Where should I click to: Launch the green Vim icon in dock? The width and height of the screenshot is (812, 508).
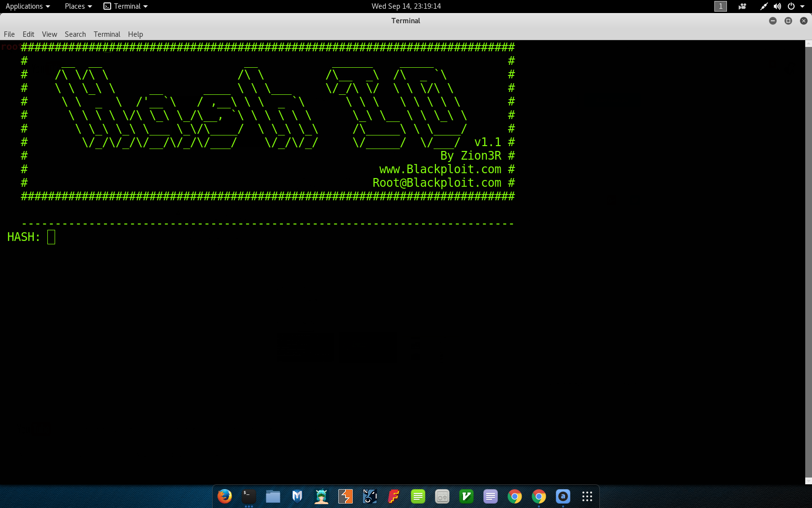(466, 496)
